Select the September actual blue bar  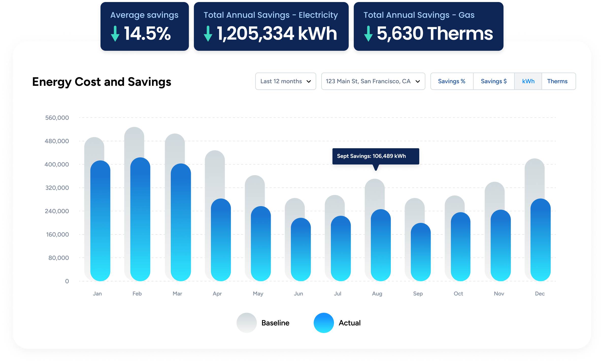click(x=421, y=252)
